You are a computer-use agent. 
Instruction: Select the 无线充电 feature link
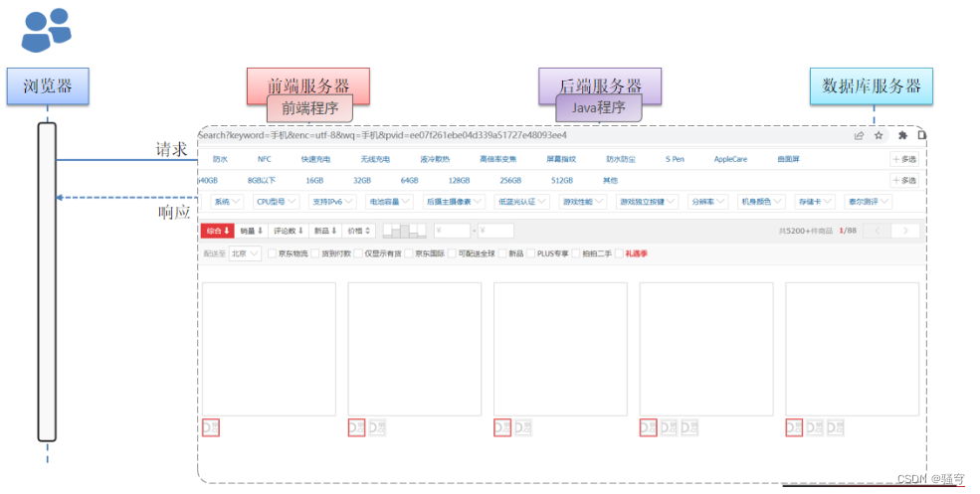point(375,159)
